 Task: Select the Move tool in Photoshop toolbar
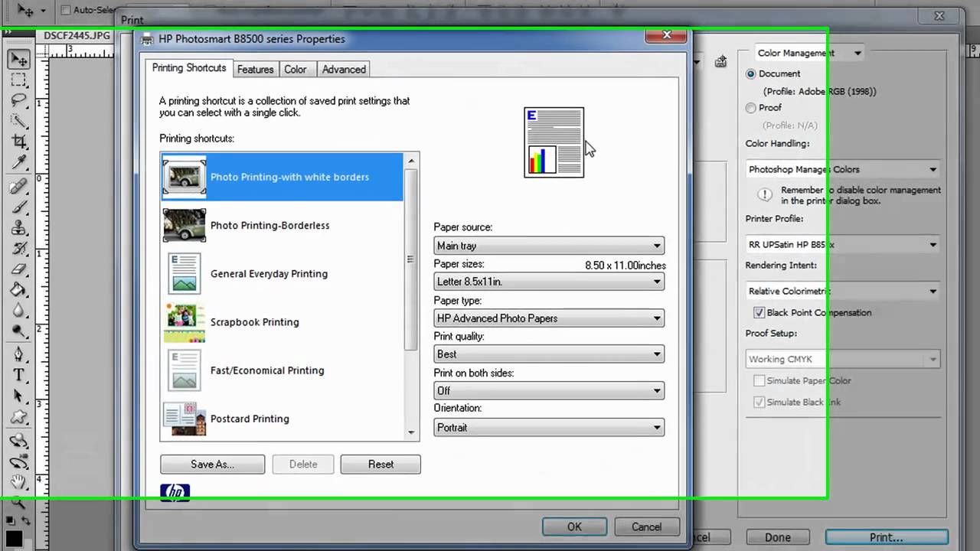(19, 59)
